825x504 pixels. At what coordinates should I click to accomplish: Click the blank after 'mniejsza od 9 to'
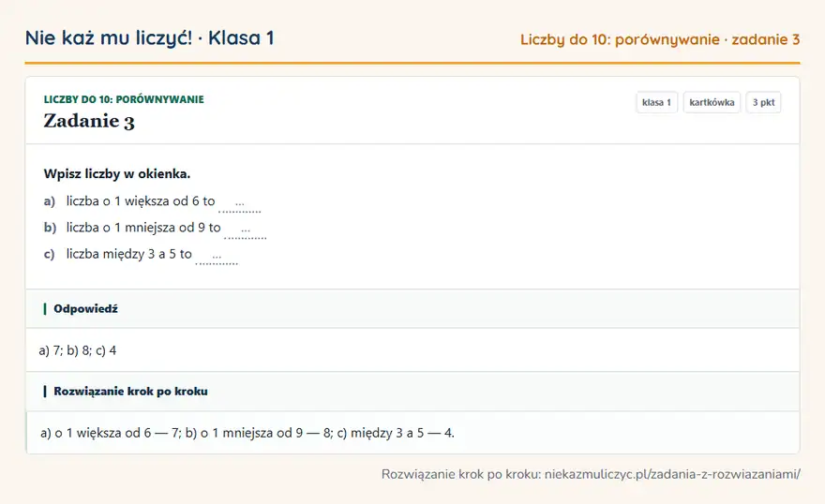246,230
